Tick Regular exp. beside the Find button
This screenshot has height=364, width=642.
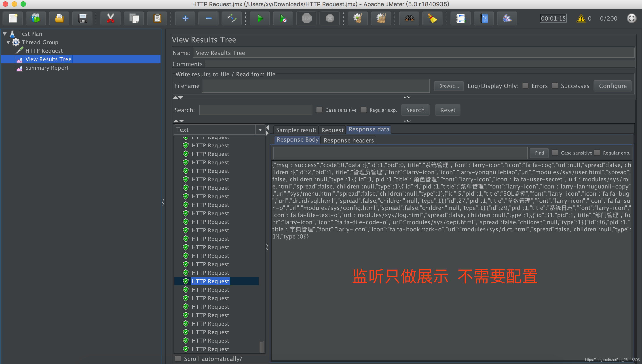click(x=597, y=153)
